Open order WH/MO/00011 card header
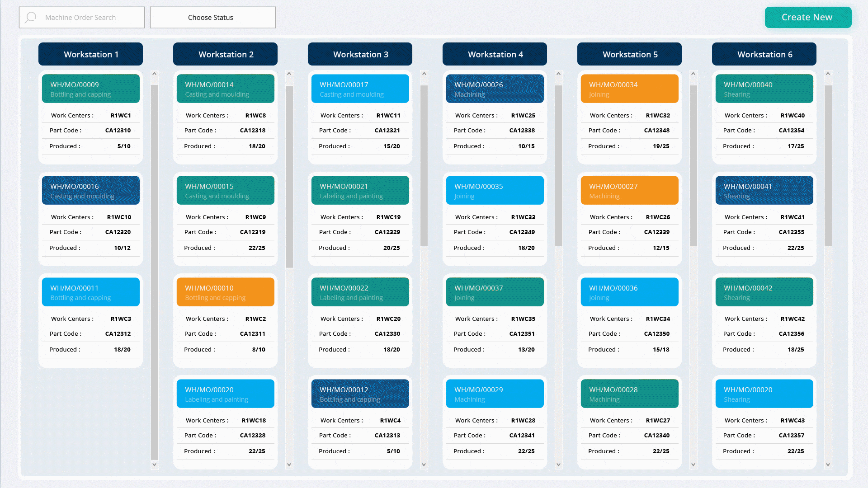The width and height of the screenshot is (868, 488). click(x=90, y=292)
